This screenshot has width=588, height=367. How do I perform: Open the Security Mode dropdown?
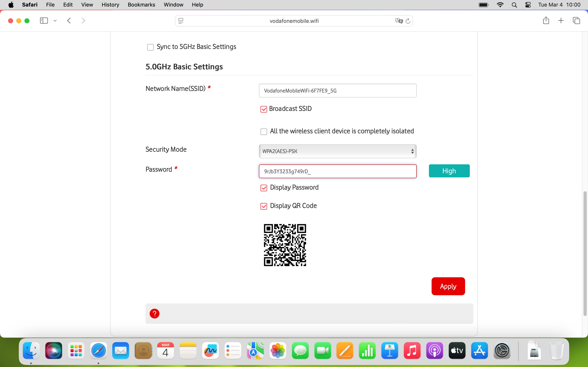tap(337, 151)
